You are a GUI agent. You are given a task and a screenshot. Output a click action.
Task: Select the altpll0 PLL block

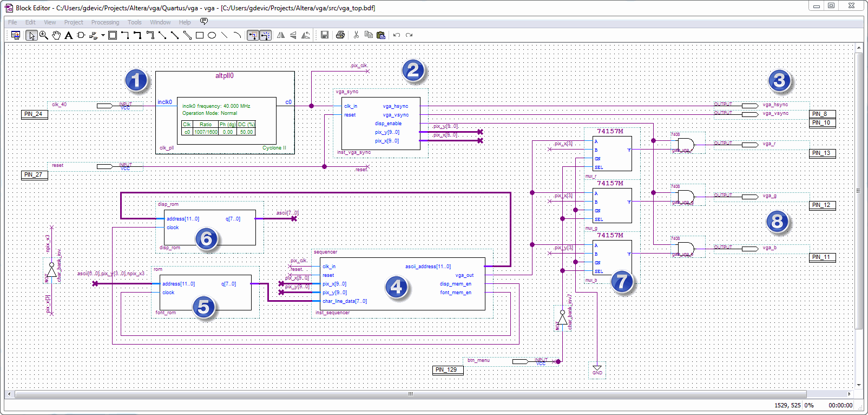[225, 113]
